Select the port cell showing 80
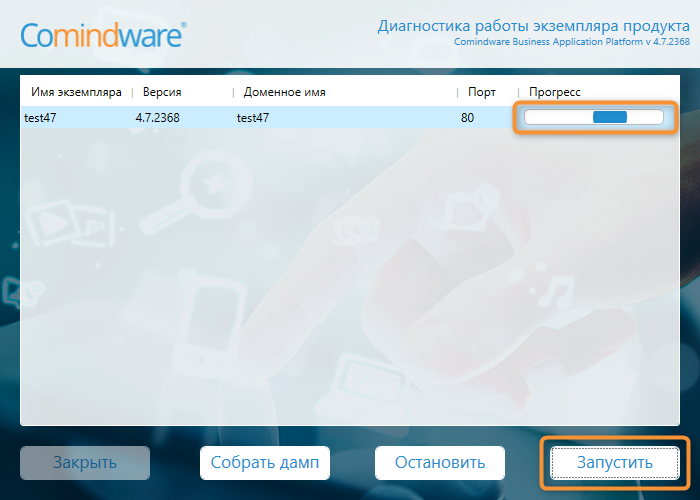700x500 pixels. click(467, 118)
